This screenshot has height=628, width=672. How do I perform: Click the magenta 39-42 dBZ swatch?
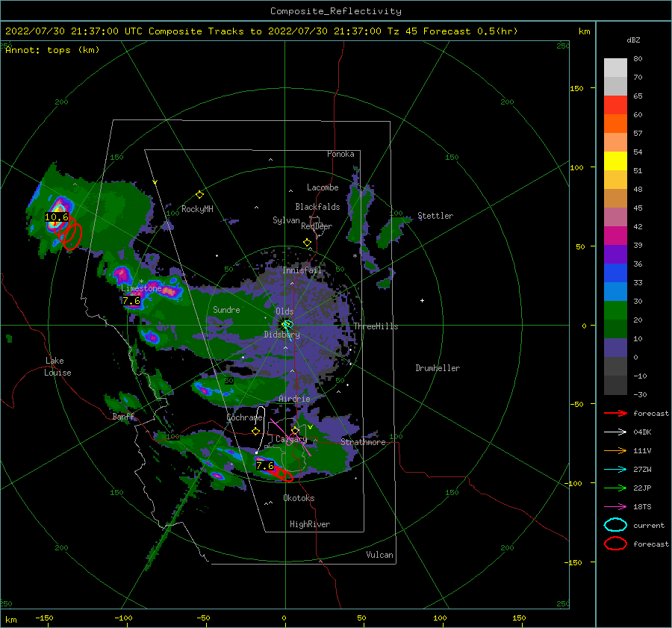coord(615,236)
